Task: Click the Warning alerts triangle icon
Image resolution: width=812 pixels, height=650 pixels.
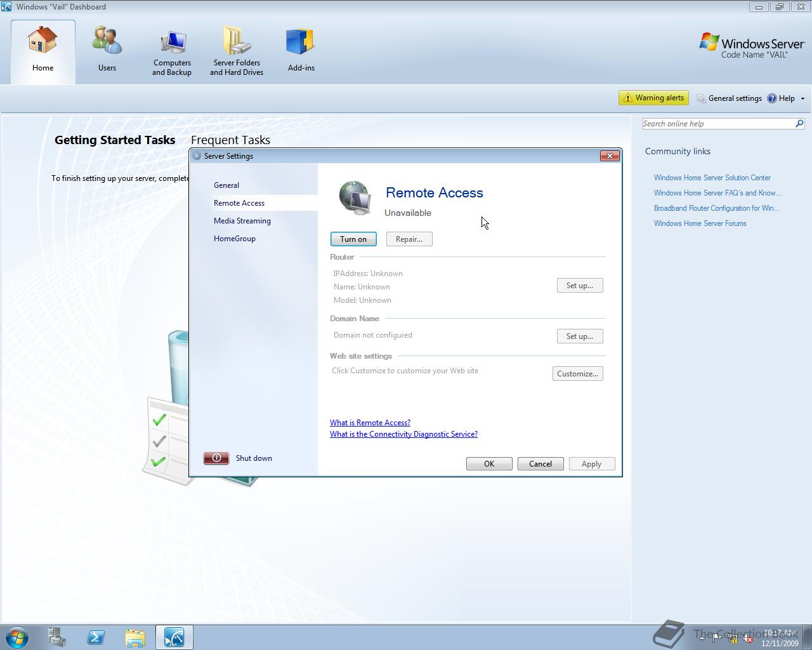Action: pos(627,98)
